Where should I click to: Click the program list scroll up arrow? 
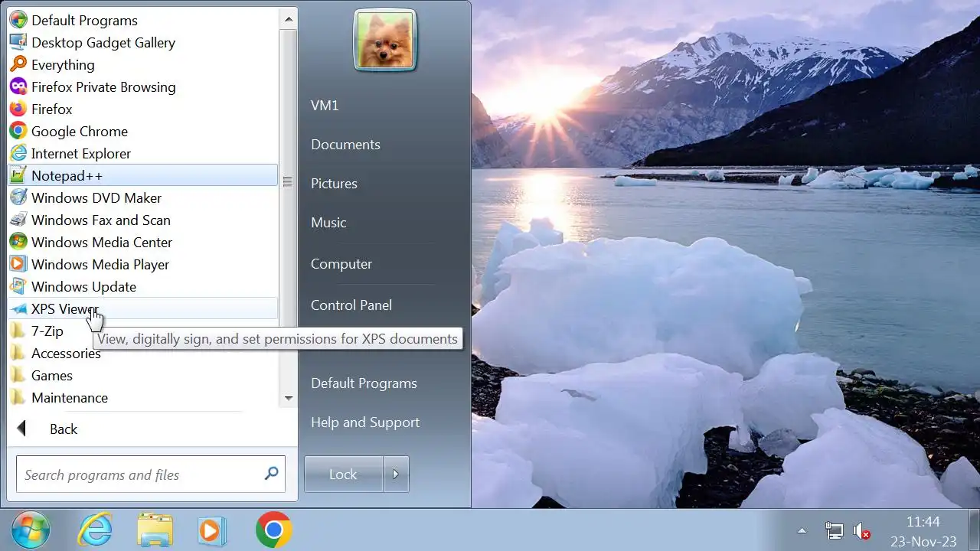[288, 18]
